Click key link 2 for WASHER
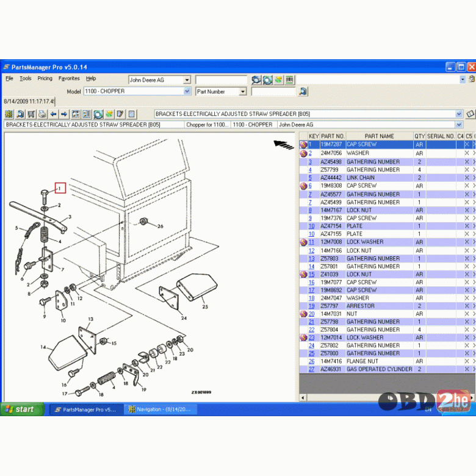This screenshot has width=476, height=476. click(x=310, y=153)
